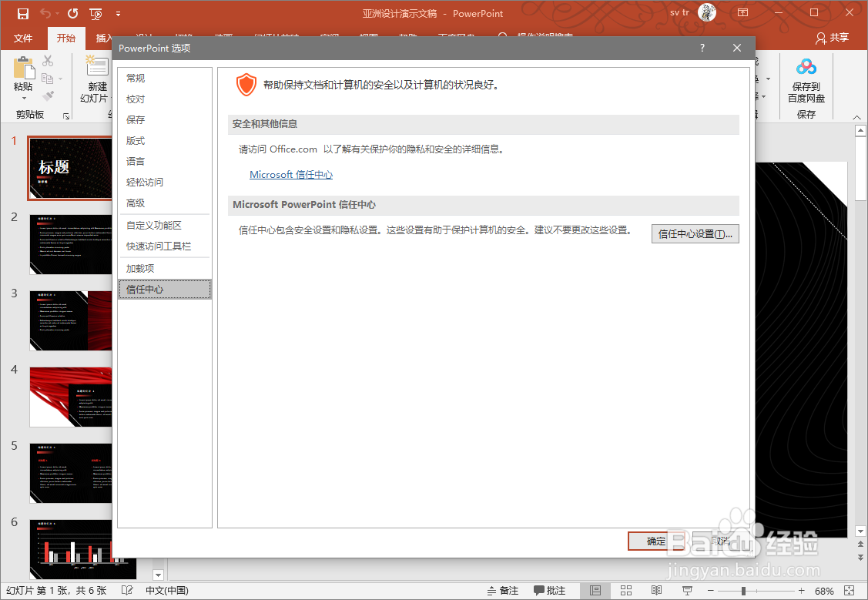Select slide 1 thumbnail titled 标题

(x=70, y=168)
